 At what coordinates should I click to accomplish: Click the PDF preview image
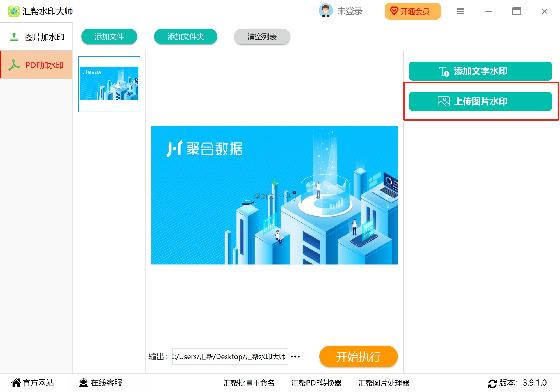point(274,195)
